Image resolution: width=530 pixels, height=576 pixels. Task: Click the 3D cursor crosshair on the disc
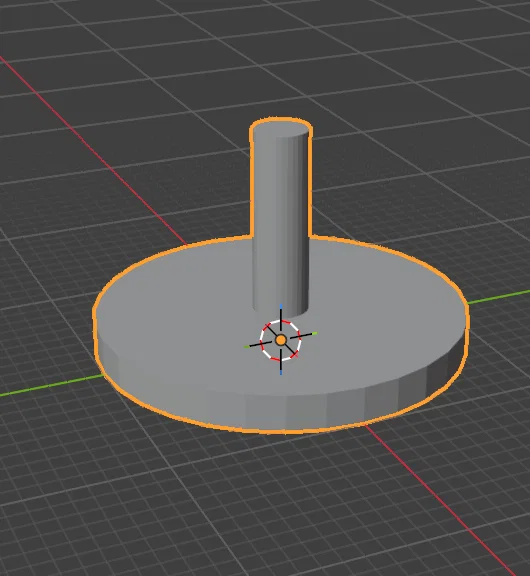point(281,340)
